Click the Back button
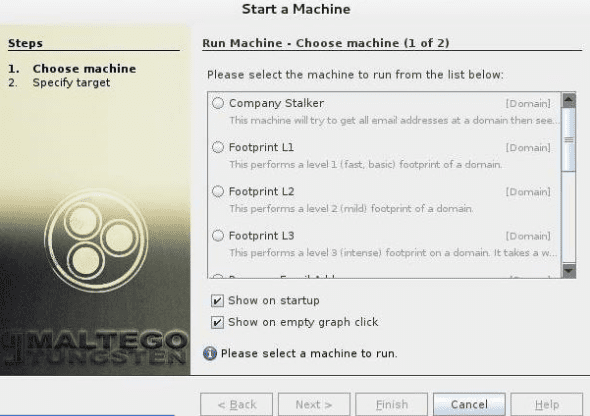The height and width of the screenshot is (416, 590). [x=236, y=404]
